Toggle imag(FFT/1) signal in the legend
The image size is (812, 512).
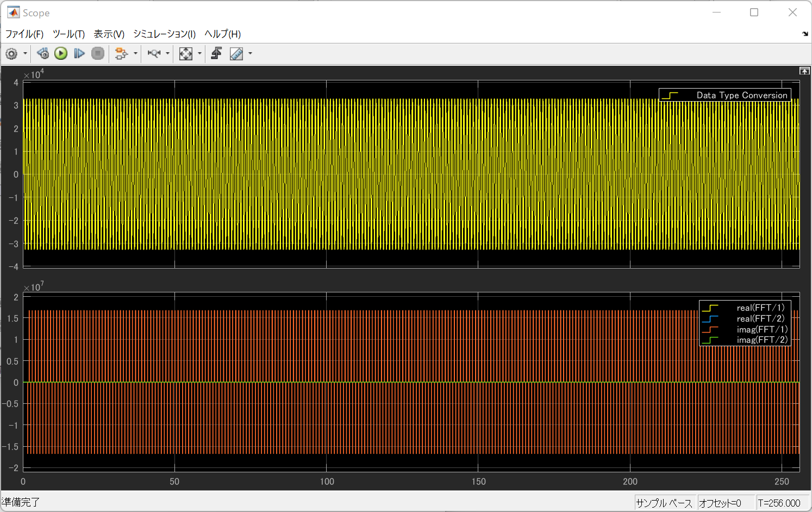(x=761, y=329)
